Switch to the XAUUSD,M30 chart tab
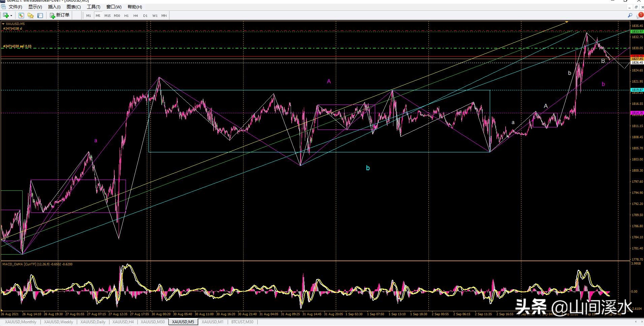The width and height of the screenshot is (644, 326). 153,322
